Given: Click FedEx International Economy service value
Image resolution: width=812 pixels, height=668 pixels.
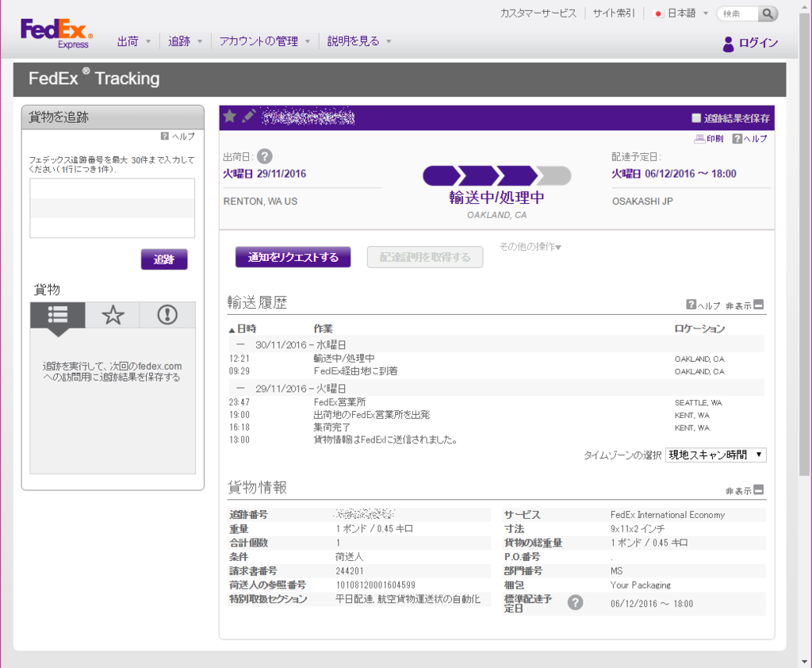Looking at the screenshot, I should (668, 515).
